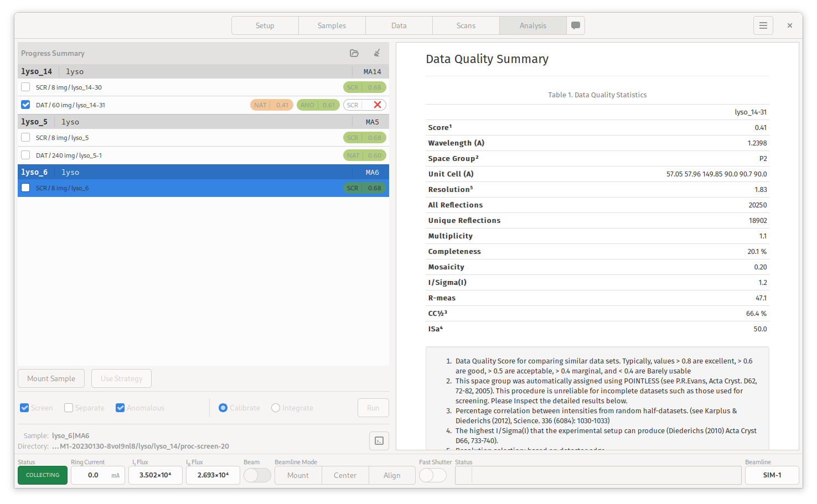Toggle the Screen option checkbox

click(x=24, y=408)
